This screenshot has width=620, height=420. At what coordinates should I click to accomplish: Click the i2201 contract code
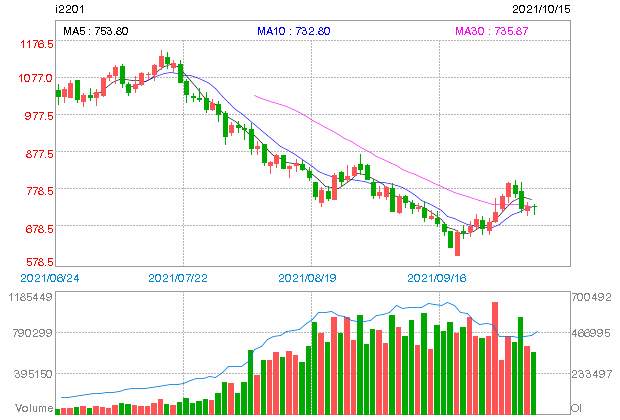[70, 9]
